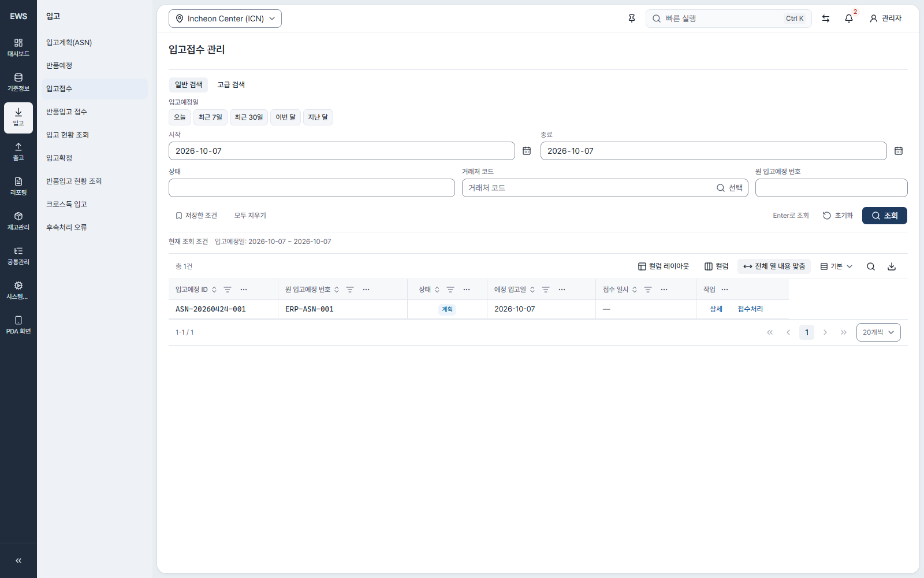Collapse the sidebar with double-chevron icon
The width and height of the screenshot is (924, 578).
point(18,561)
